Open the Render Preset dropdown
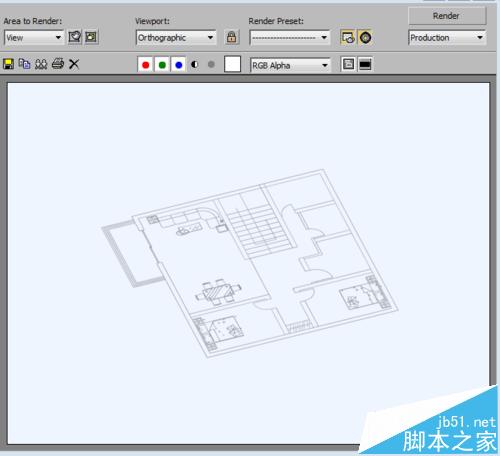500x456 pixels. tap(289, 37)
